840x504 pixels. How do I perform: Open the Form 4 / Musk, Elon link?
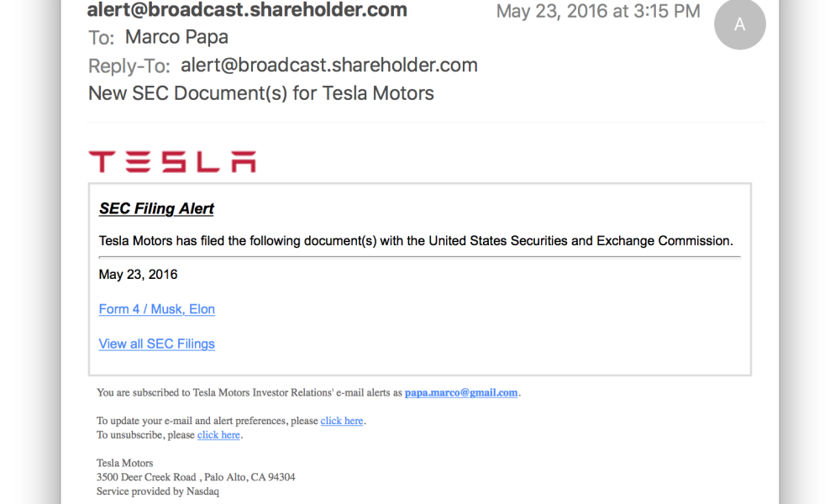click(157, 309)
